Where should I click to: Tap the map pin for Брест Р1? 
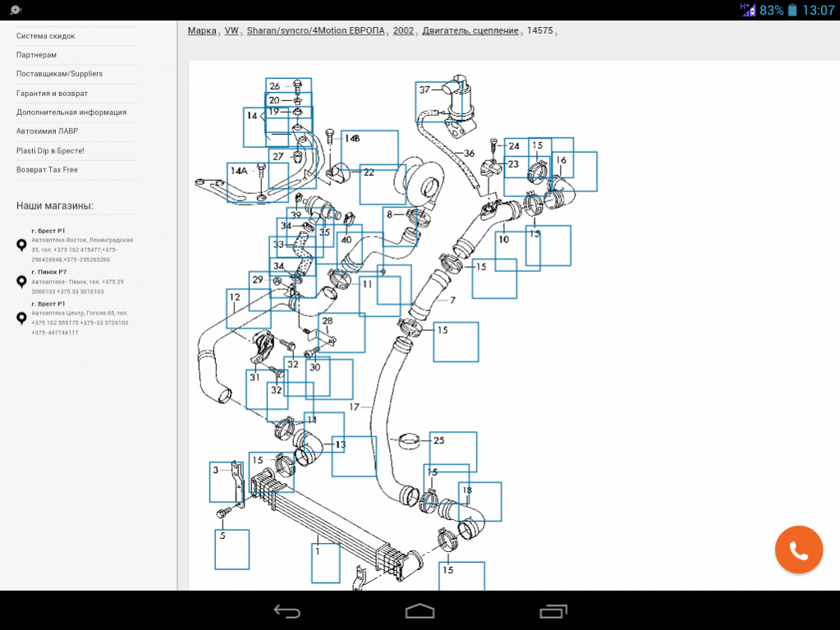click(x=21, y=245)
